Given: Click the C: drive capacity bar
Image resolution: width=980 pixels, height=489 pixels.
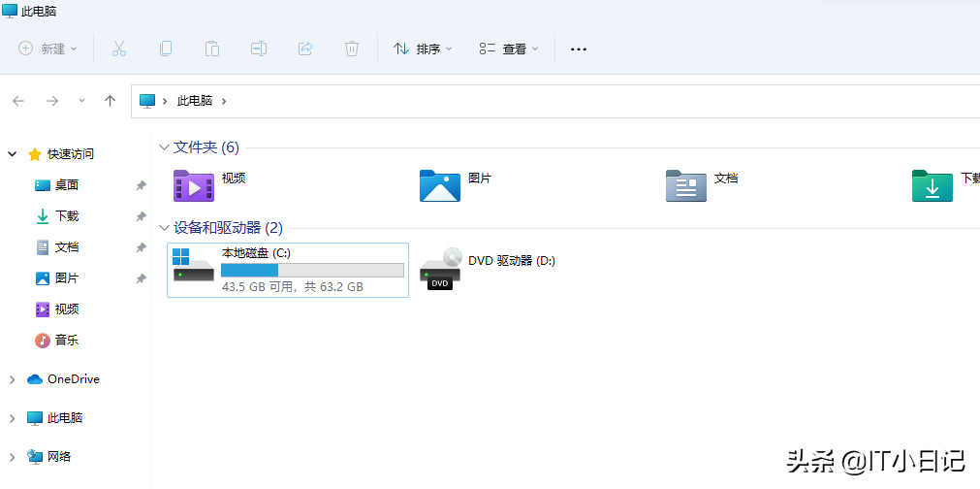Looking at the screenshot, I should click(x=312, y=270).
